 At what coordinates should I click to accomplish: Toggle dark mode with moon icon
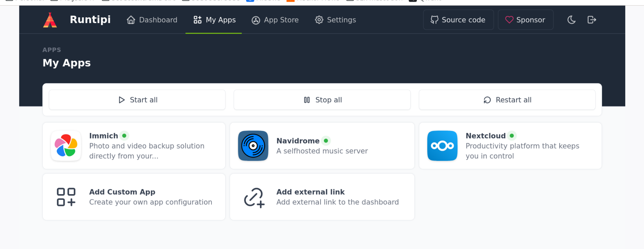[x=571, y=20]
